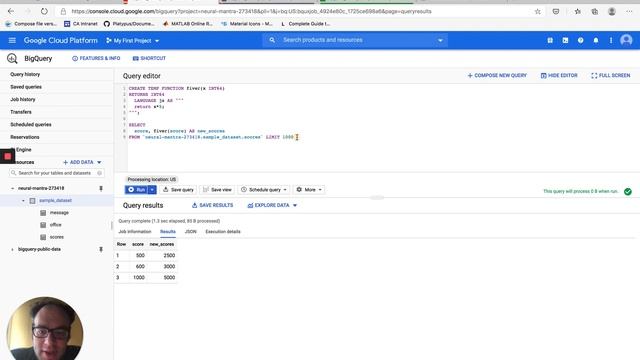Open Saved queries in sidebar

click(x=26, y=87)
